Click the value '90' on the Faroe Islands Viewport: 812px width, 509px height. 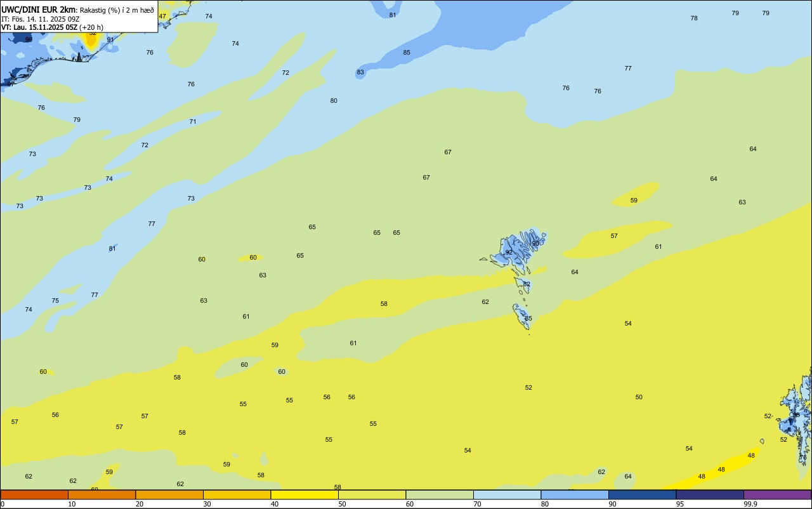click(535, 244)
